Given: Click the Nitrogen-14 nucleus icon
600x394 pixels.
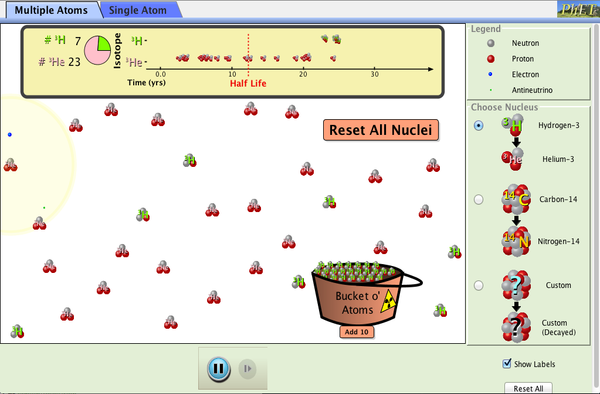Looking at the screenshot, I should point(516,241).
